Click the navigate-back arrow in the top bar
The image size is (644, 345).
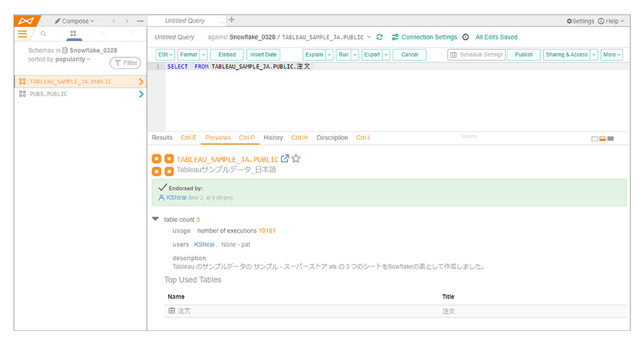114,21
